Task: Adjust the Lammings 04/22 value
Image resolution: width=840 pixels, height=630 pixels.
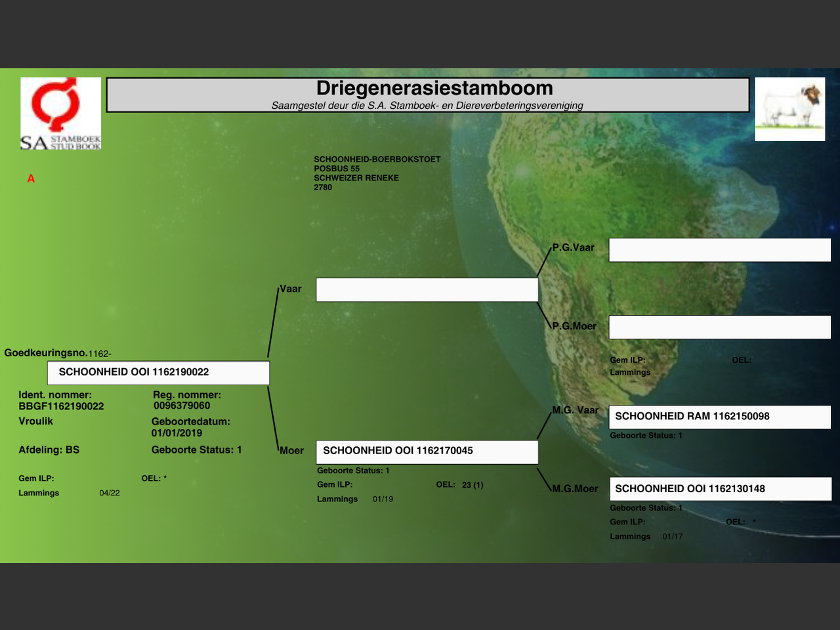Action: point(109,492)
